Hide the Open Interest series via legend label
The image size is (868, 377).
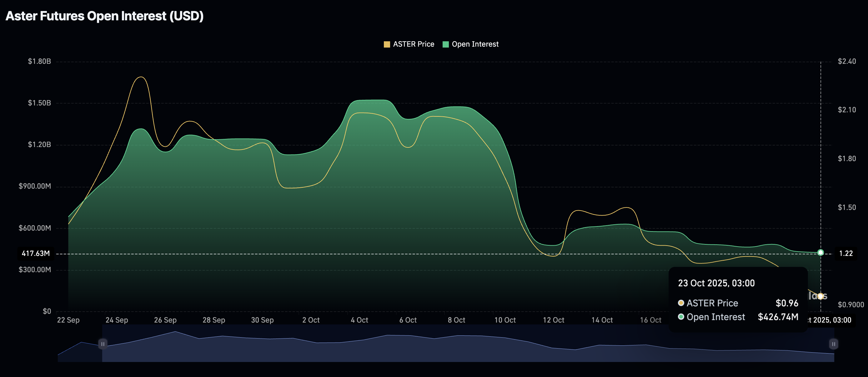coord(475,44)
